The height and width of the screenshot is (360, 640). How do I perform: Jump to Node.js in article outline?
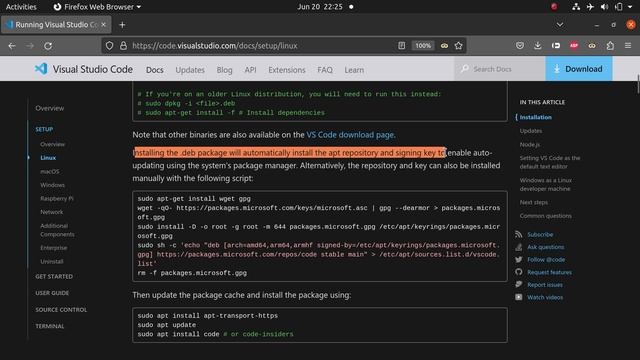pyautogui.click(x=530, y=144)
